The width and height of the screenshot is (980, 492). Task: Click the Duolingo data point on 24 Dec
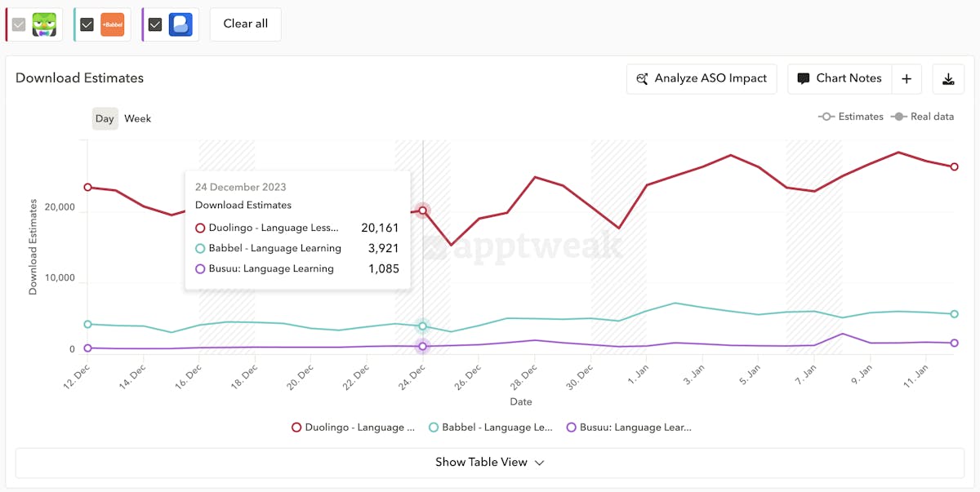click(422, 211)
